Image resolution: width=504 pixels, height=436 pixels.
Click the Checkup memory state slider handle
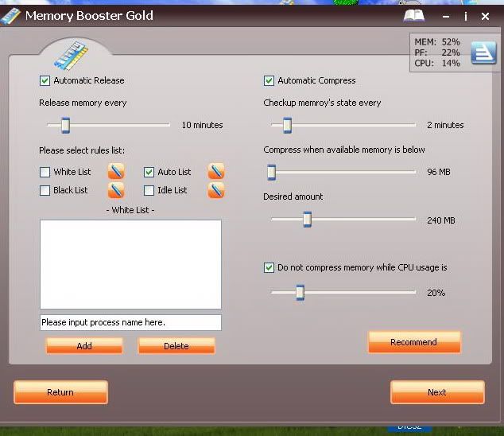click(287, 125)
